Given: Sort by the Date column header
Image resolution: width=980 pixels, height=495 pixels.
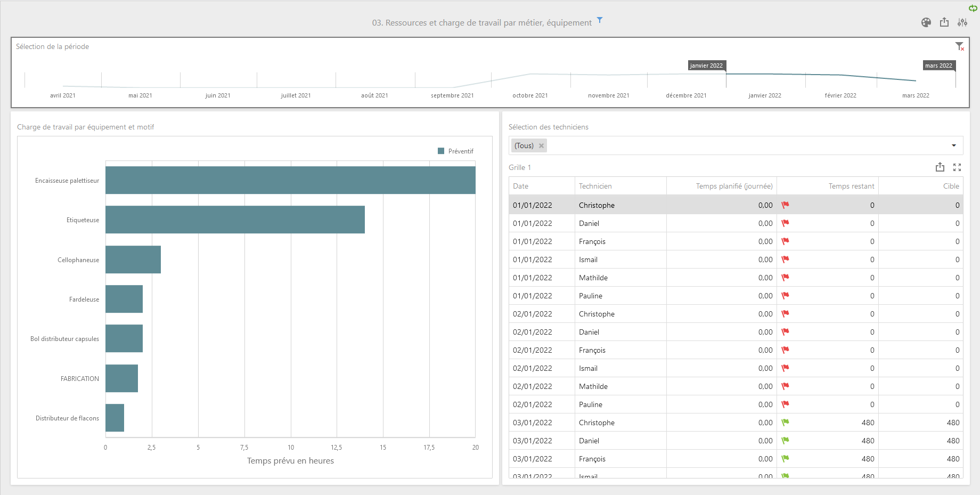Looking at the screenshot, I should click(x=542, y=186).
